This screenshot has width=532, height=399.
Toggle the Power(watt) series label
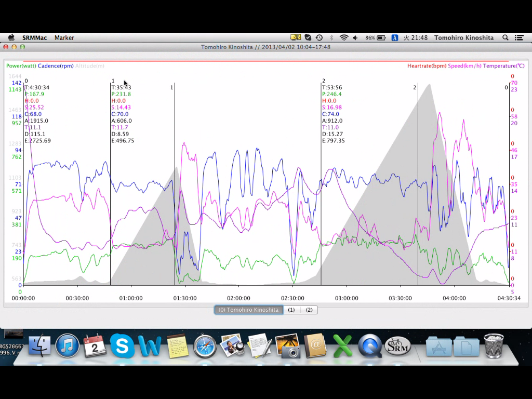click(x=21, y=66)
